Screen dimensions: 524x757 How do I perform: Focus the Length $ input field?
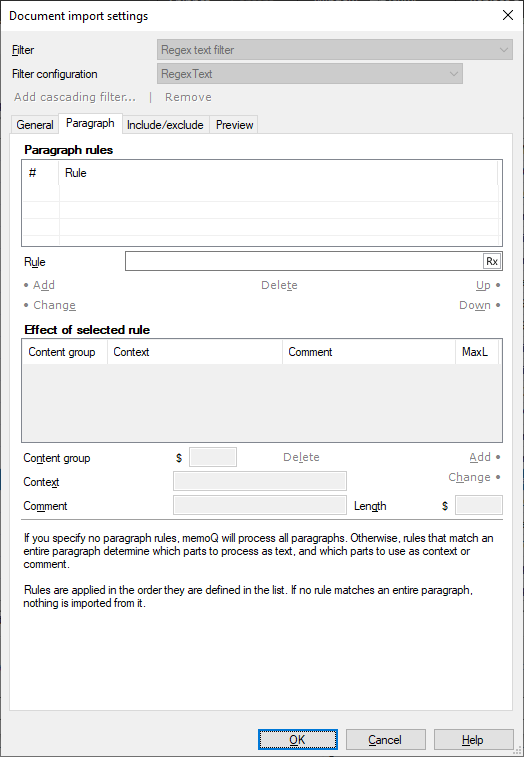[479, 505]
